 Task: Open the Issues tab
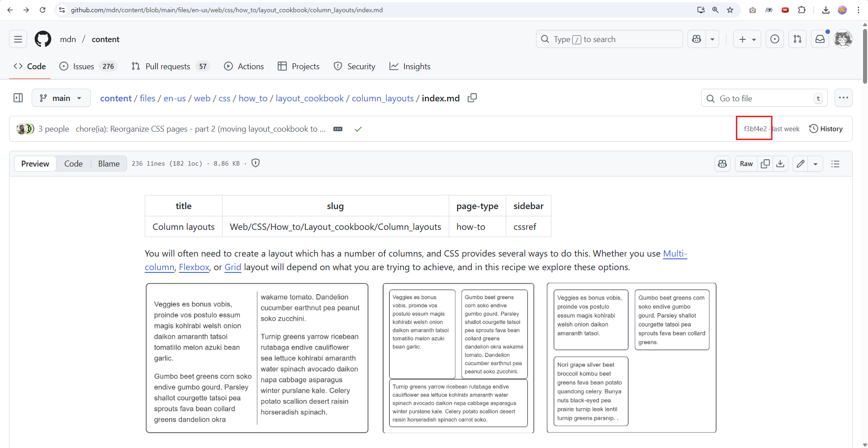(x=89, y=67)
